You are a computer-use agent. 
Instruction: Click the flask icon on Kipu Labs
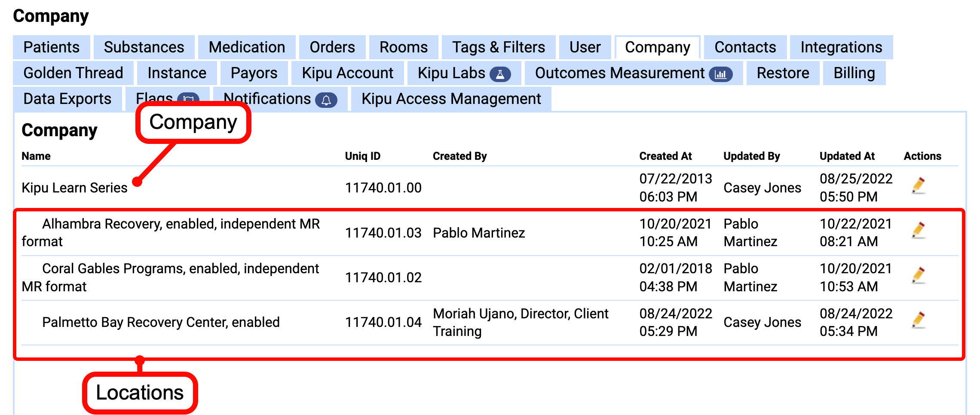coord(500,74)
